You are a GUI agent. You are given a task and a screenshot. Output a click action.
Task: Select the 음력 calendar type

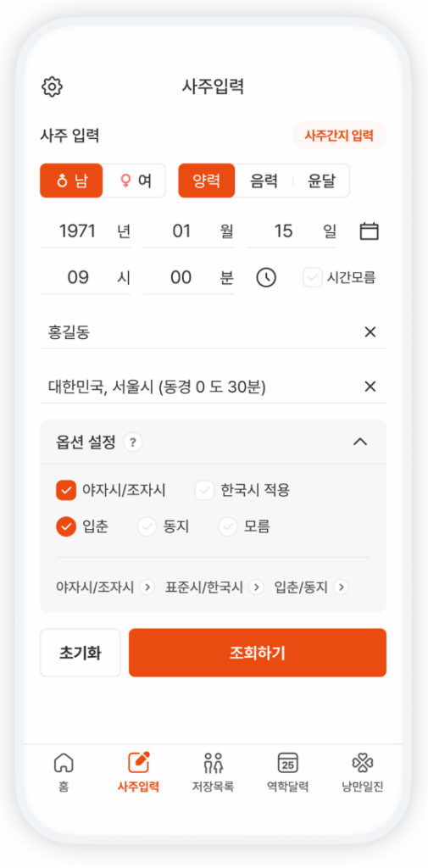pos(264,181)
